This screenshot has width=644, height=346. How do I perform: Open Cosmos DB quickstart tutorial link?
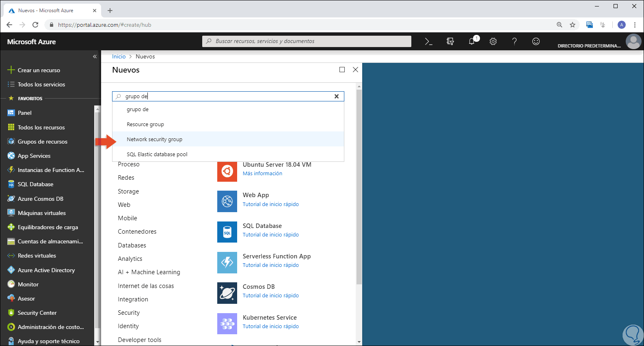tap(271, 295)
